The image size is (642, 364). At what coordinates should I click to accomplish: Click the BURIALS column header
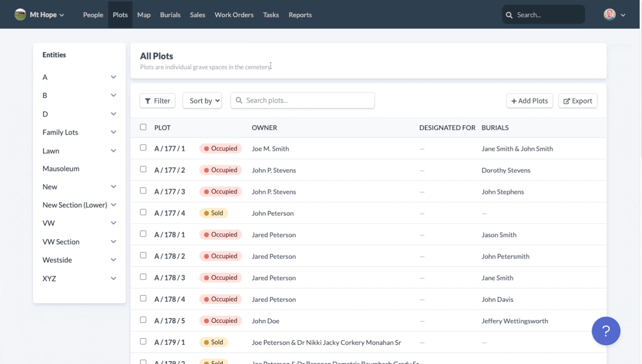click(495, 128)
